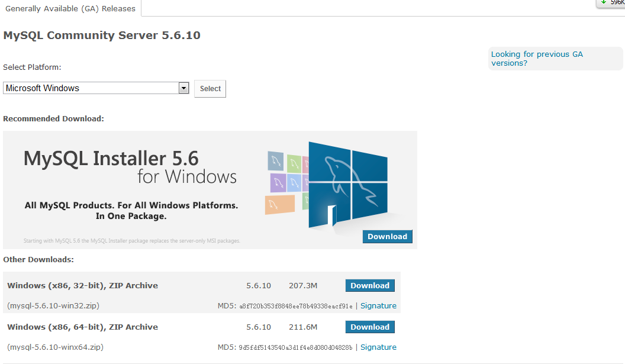Click the 5.6.10 version in the 32-bit row
This screenshot has height=364, width=625.
click(258, 285)
